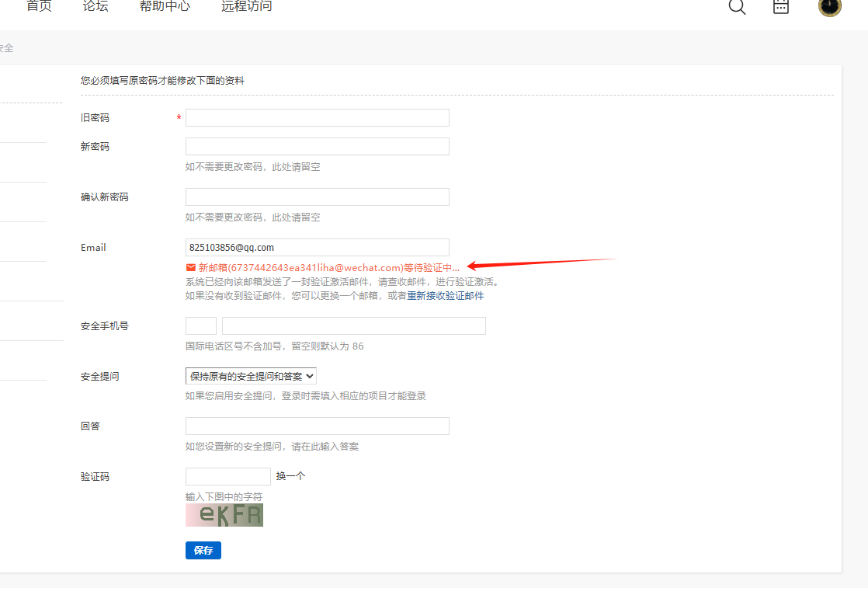Open the search magnifier icon

pyautogui.click(x=737, y=7)
